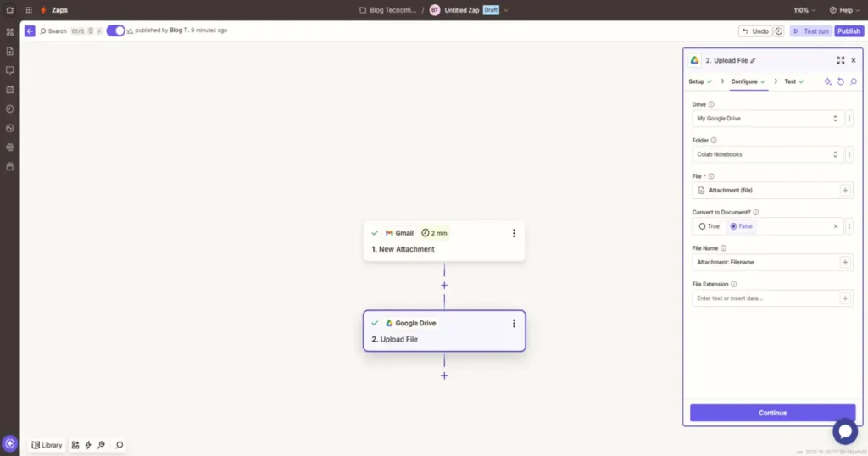The image size is (868, 456).
Task: Insert data into File Extension plus
Action: pos(845,298)
